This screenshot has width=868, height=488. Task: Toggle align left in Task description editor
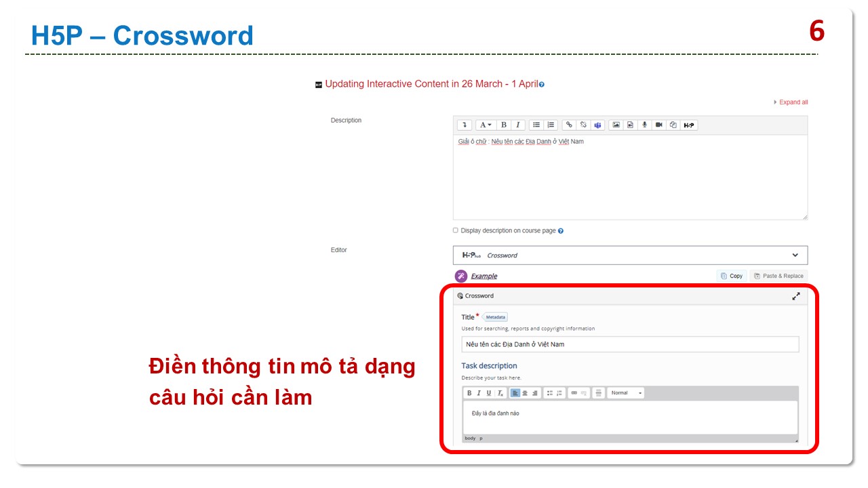(x=515, y=393)
